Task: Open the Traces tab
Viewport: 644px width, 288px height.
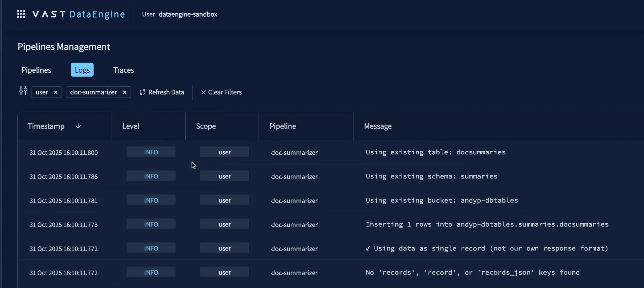Action: tap(124, 70)
